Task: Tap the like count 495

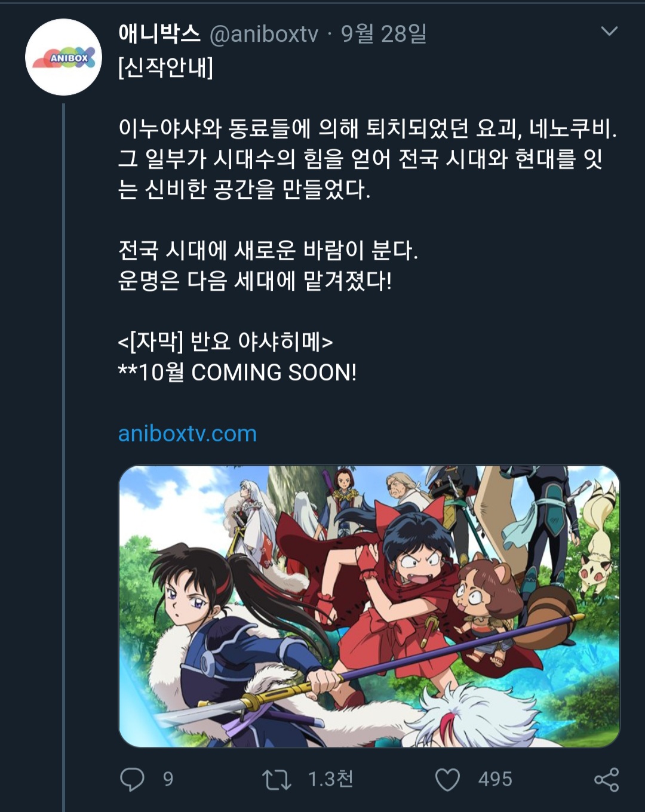Action: (x=495, y=779)
